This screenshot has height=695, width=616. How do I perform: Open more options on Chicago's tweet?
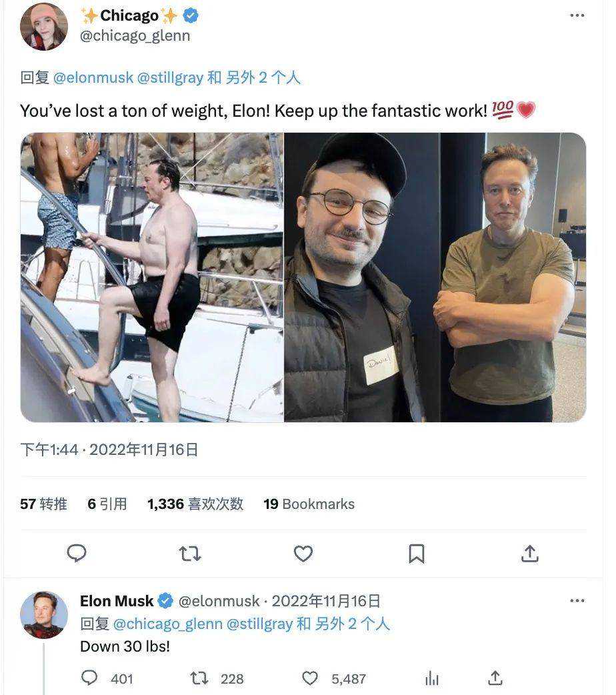coord(577,15)
